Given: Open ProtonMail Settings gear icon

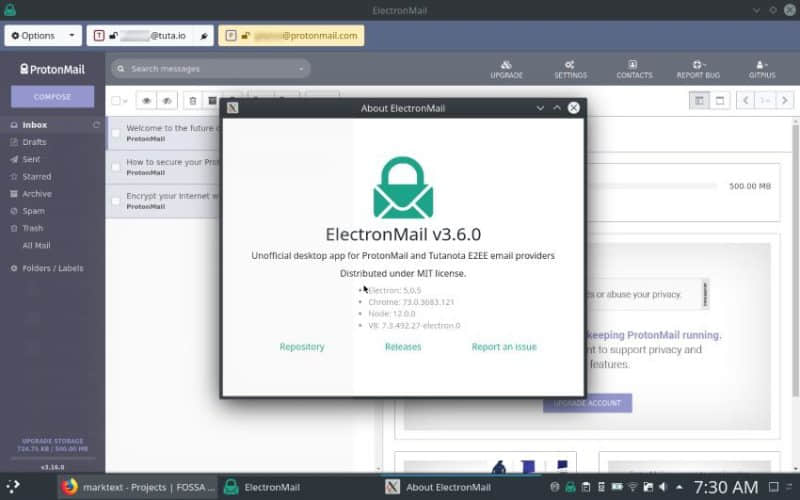Looking at the screenshot, I should [x=569, y=68].
